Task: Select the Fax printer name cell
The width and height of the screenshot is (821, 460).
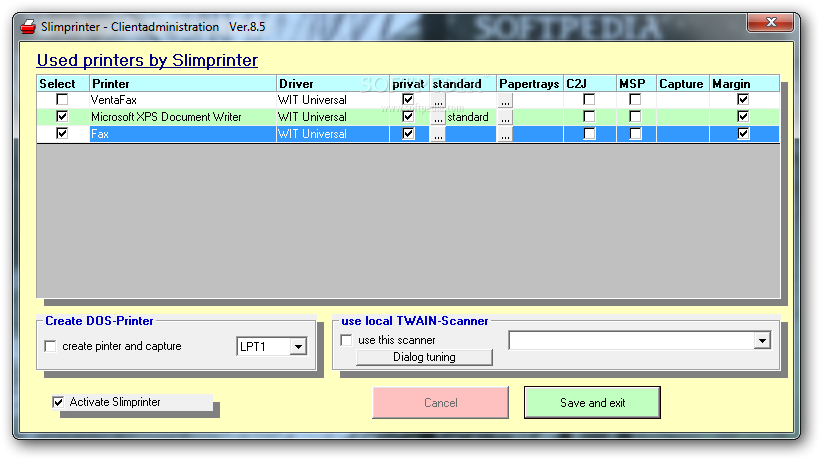Action: tap(183, 134)
